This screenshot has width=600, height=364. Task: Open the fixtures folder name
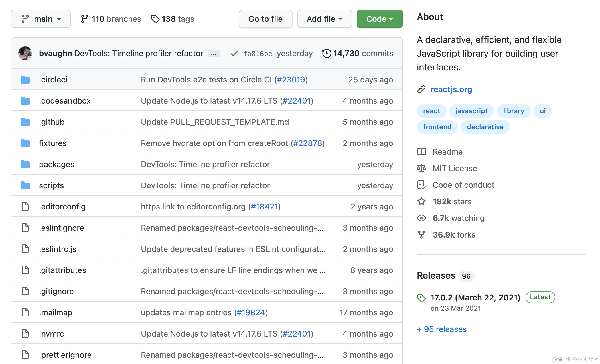point(53,143)
